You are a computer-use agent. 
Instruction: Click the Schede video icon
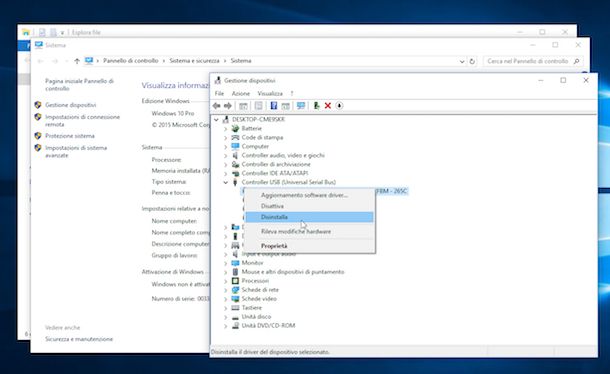(235, 299)
